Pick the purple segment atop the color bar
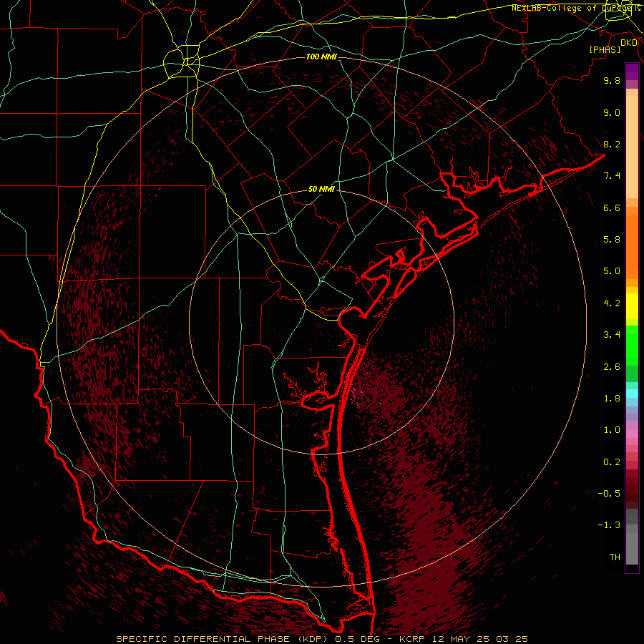The image size is (644, 644). 632,72
